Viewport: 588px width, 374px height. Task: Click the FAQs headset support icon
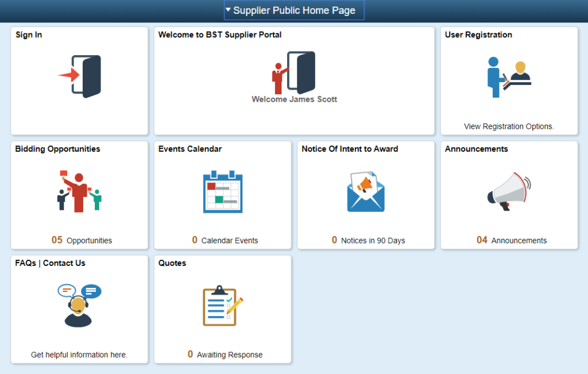(79, 304)
